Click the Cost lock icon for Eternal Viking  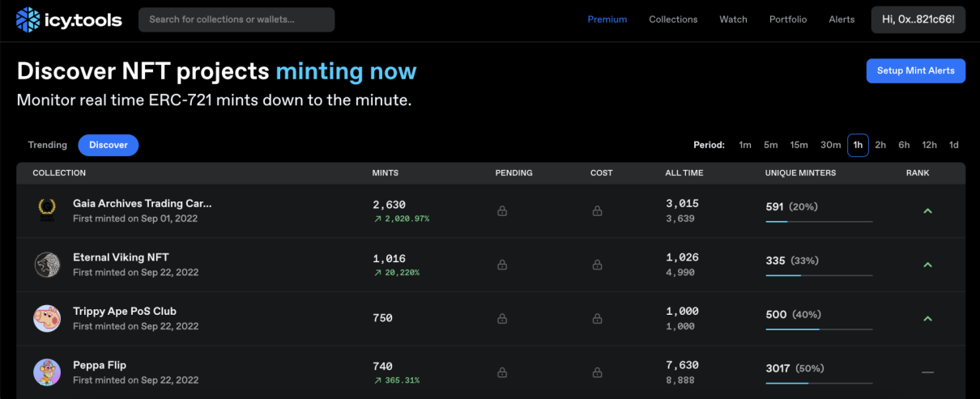click(x=597, y=265)
